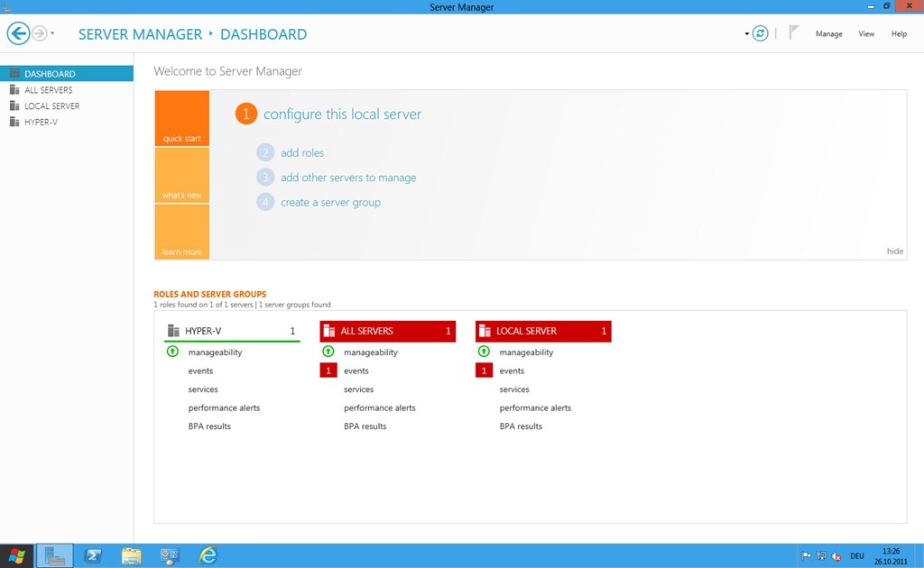This screenshot has width=924, height=568.
Task: Click the red events badge under All Servers
Action: (328, 371)
